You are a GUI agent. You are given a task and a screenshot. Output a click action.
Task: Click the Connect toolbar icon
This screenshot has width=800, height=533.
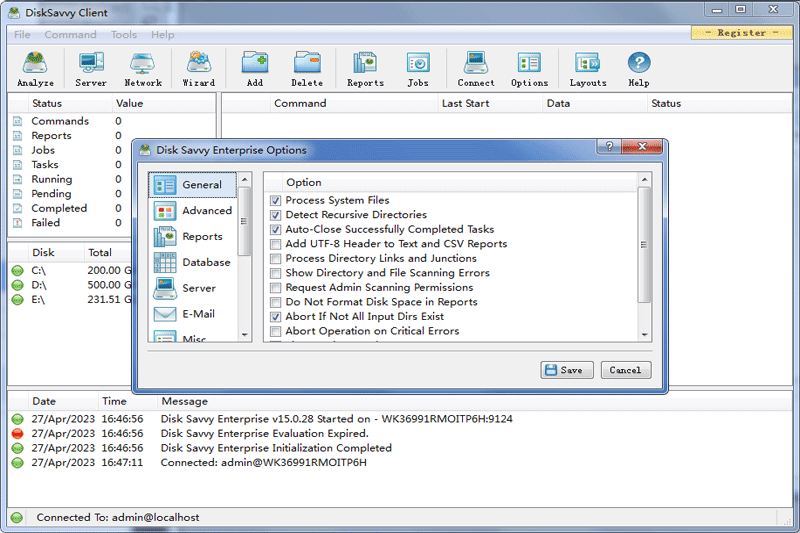(476, 69)
